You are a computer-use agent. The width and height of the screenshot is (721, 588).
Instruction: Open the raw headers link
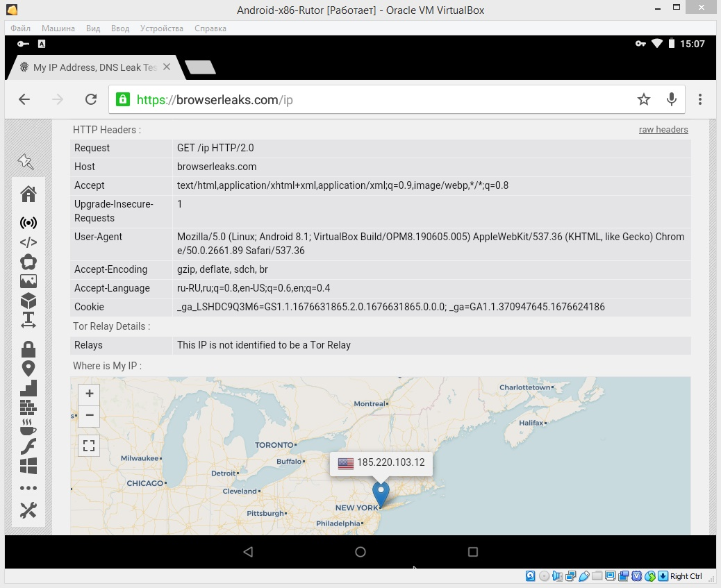click(x=663, y=130)
